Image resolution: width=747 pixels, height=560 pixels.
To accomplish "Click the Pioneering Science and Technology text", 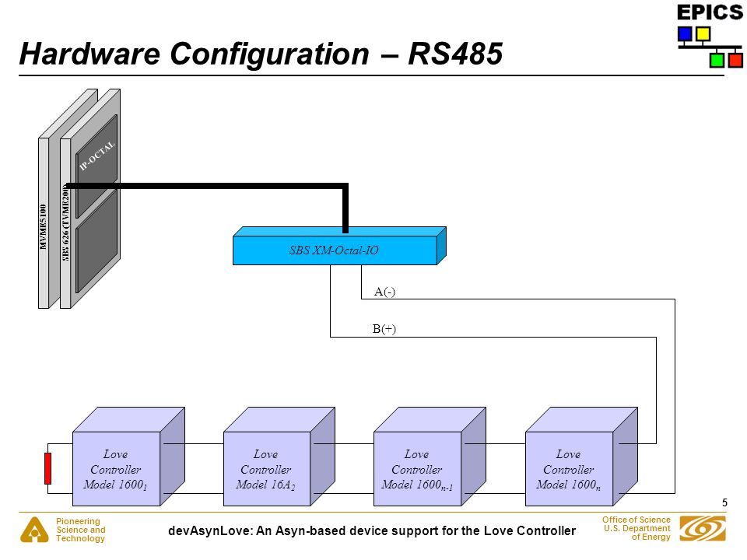I will pyautogui.click(x=80, y=530).
